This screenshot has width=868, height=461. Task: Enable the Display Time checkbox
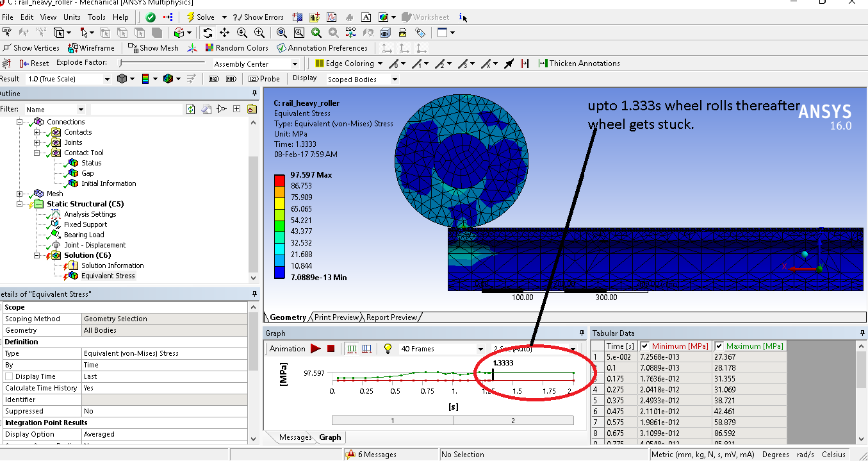point(9,377)
